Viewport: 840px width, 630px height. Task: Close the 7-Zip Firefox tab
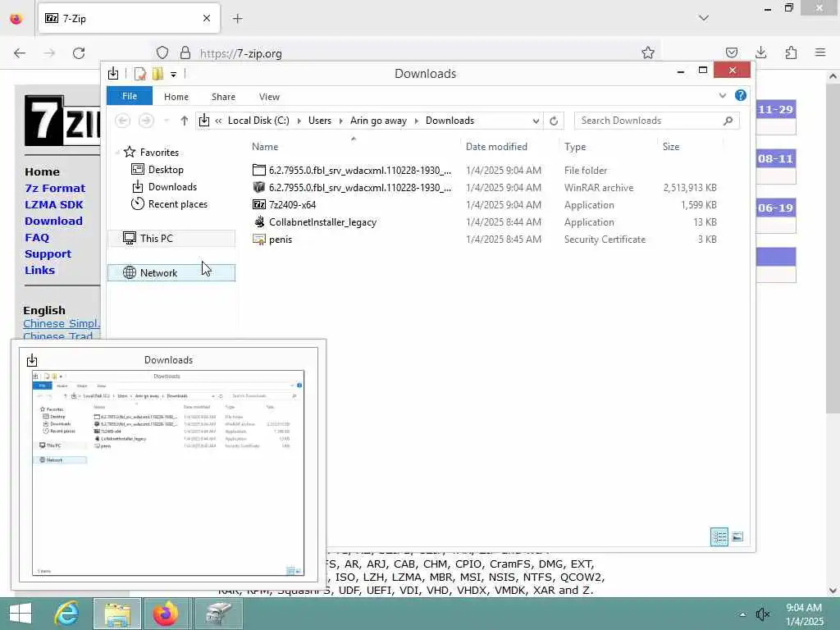click(x=207, y=19)
